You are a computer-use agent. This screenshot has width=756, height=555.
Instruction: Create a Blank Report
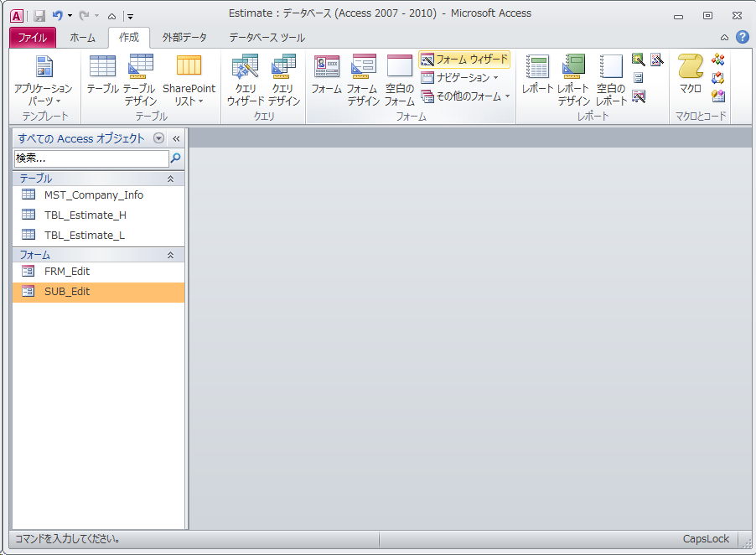tap(611, 80)
